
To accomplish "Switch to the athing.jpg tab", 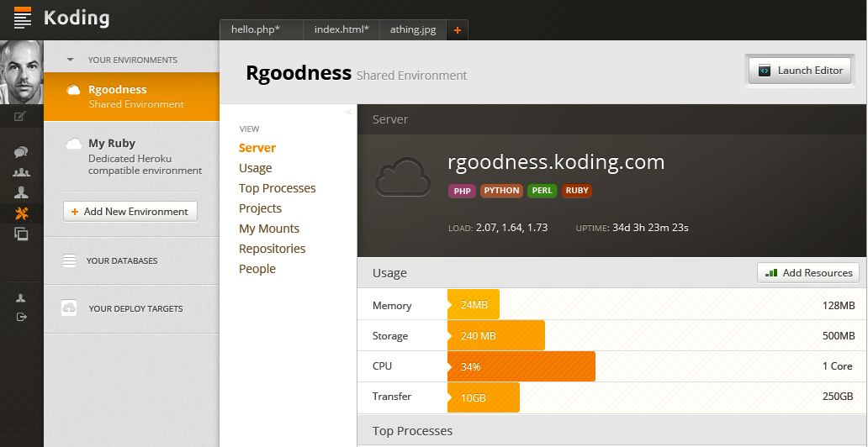I will (413, 30).
